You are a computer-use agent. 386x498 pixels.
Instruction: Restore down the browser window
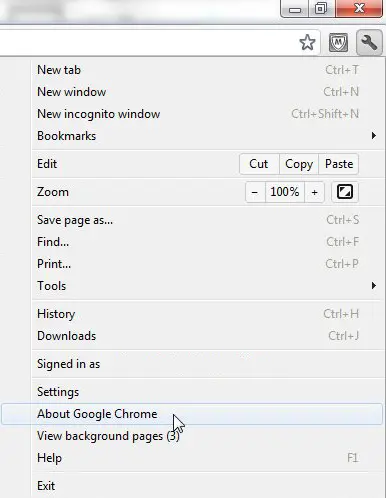pyautogui.click(x=321, y=8)
